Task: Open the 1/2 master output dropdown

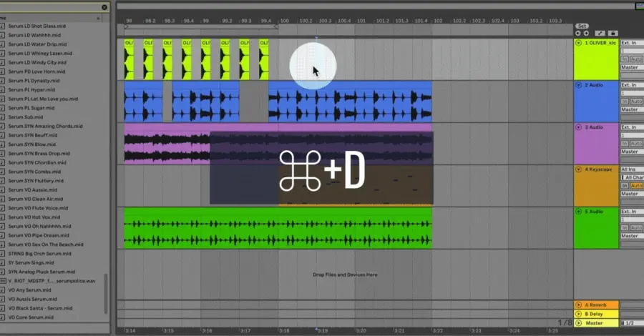Action: point(632,323)
